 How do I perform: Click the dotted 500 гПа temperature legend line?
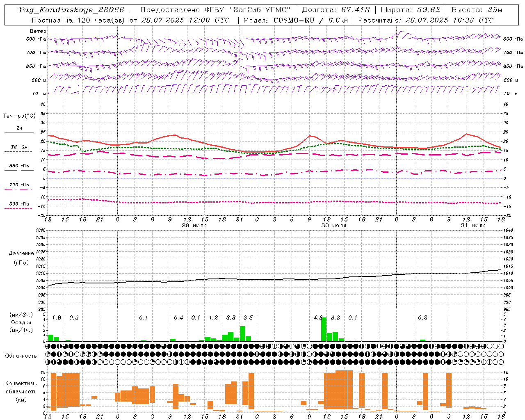18,208
